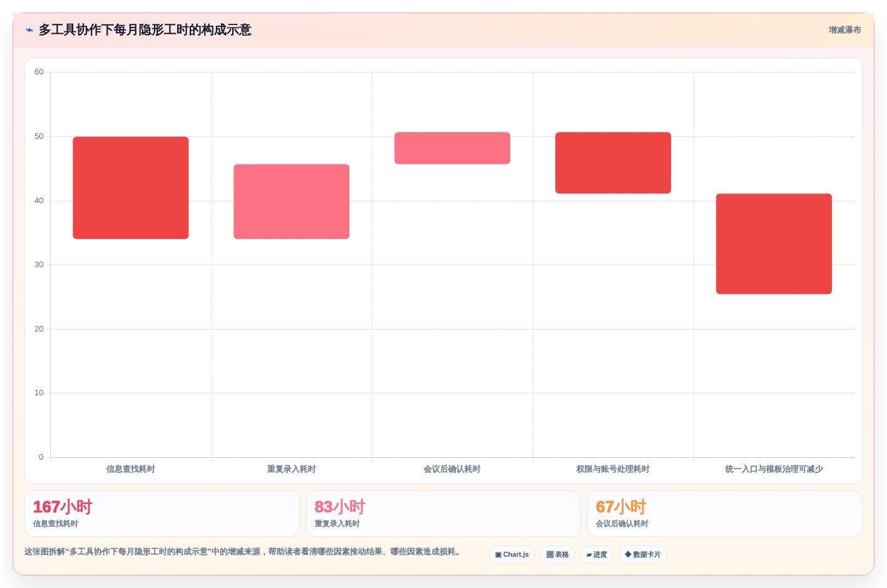Click the y-axis value 60
The image size is (887, 588).
tap(39, 72)
